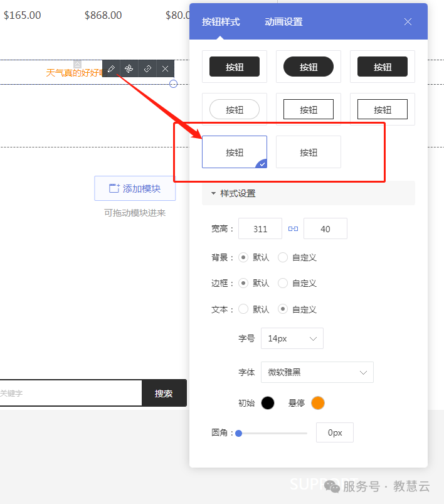This screenshot has height=504, width=444.
Task: Click the chain link icon in module toolbar
Action: click(147, 69)
